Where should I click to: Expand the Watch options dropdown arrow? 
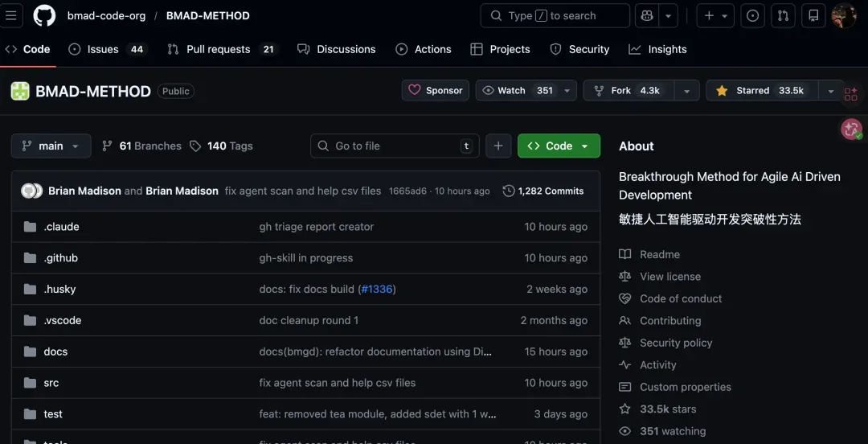point(567,90)
